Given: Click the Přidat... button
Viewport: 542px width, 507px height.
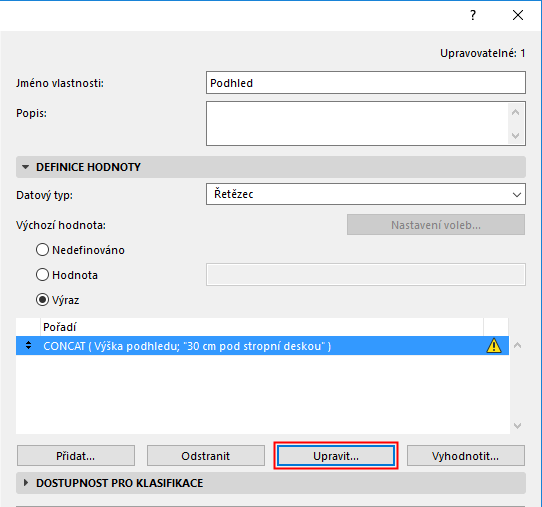Looking at the screenshot, I should [x=76, y=456].
